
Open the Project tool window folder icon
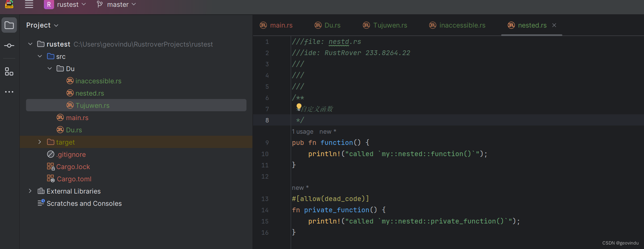(9, 25)
